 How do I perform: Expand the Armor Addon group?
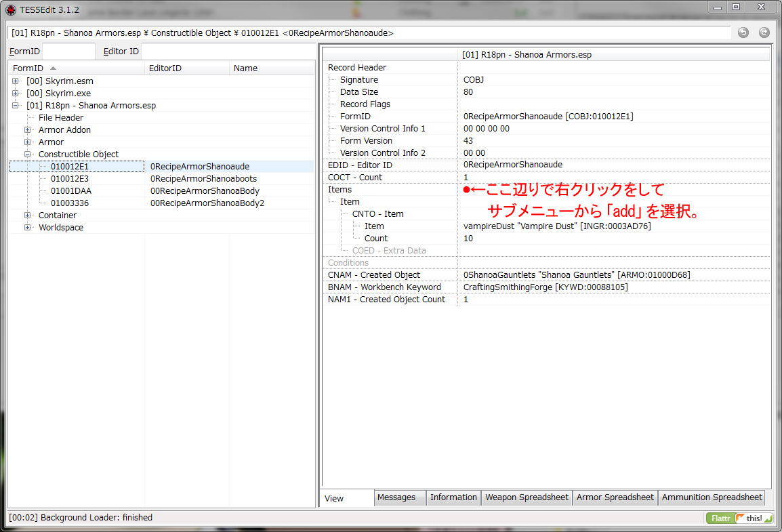[x=27, y=130]
